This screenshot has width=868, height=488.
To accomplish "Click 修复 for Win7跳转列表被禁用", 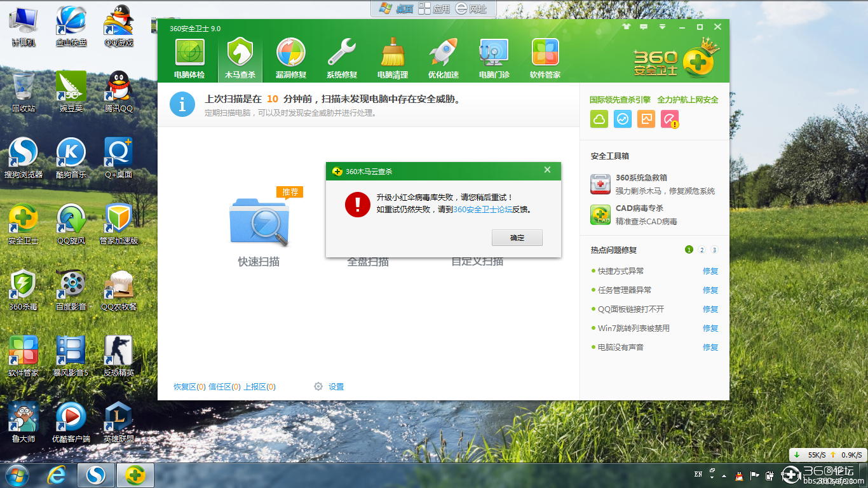I will pyautogui.click(x=710, y=329).
